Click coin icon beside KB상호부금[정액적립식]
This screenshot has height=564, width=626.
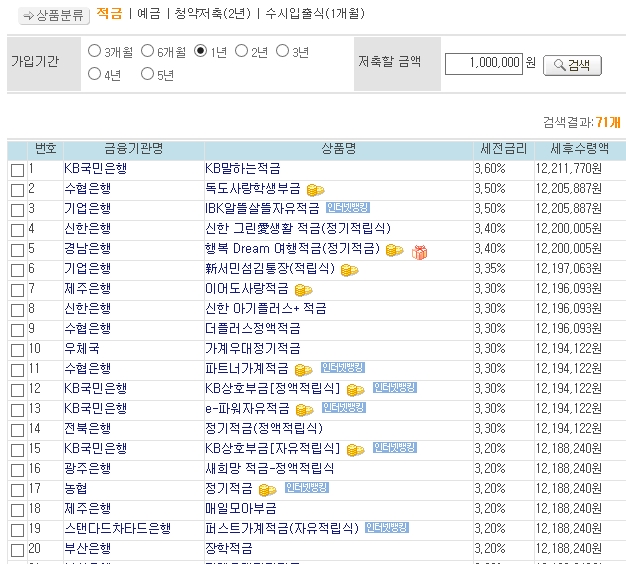tap(355, 390)
